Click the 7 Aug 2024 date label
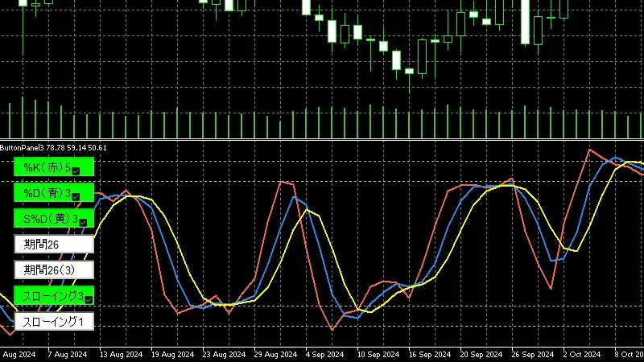 [x=68, y=355]
